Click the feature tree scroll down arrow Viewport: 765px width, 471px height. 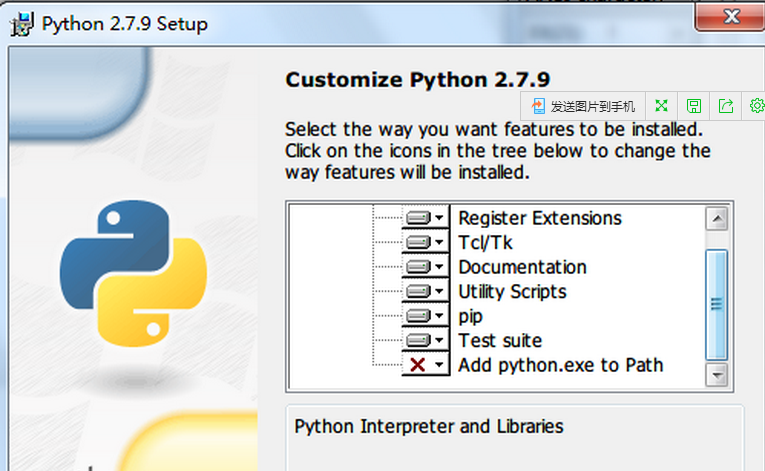717,375
